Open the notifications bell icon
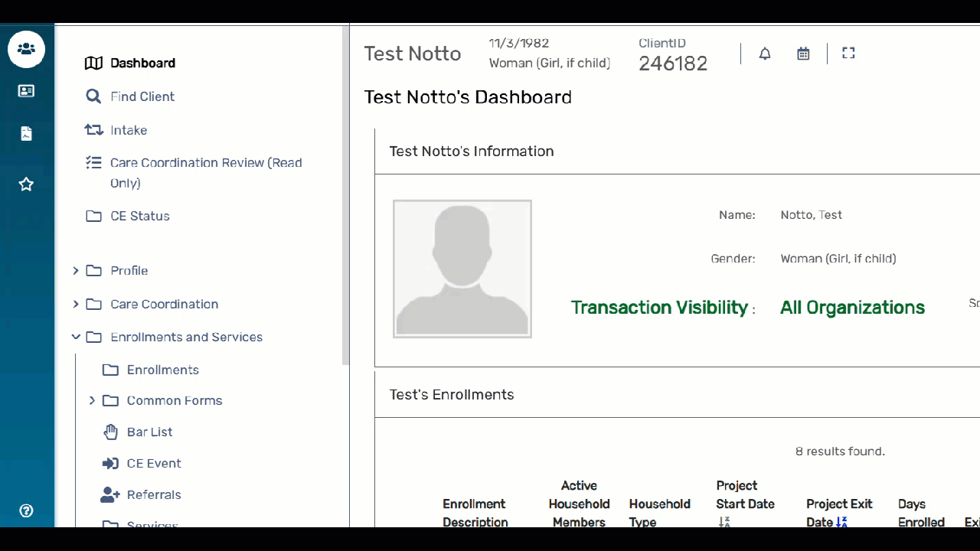The image size is (980, 551). pyautogui.click(x=765, y=54)
